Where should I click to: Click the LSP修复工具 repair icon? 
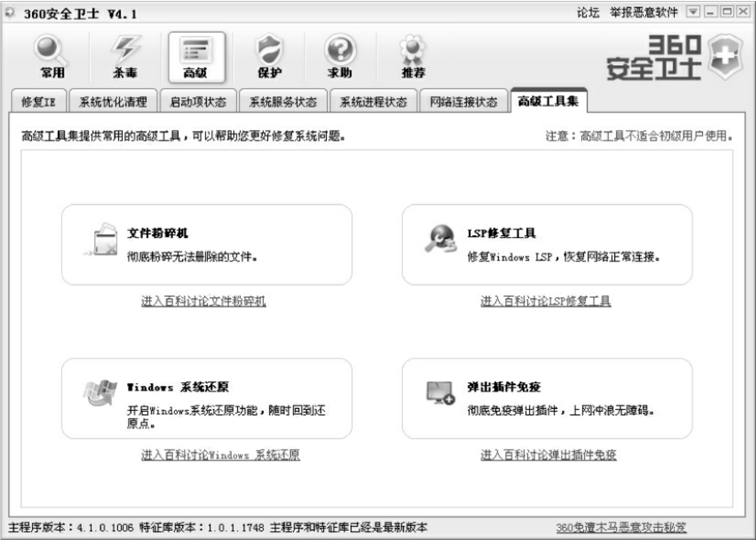[441, 238]
